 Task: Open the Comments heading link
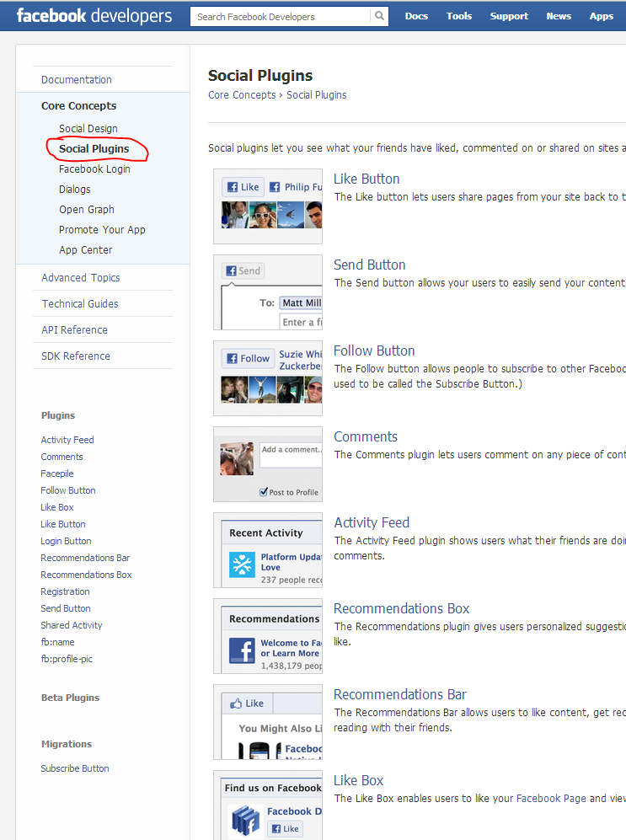pos(366,436)
